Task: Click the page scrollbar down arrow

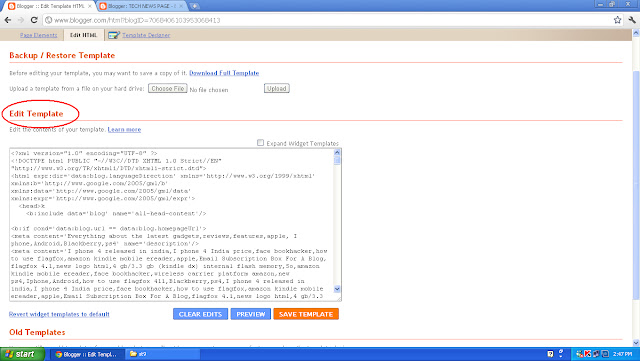Action: 636,343
